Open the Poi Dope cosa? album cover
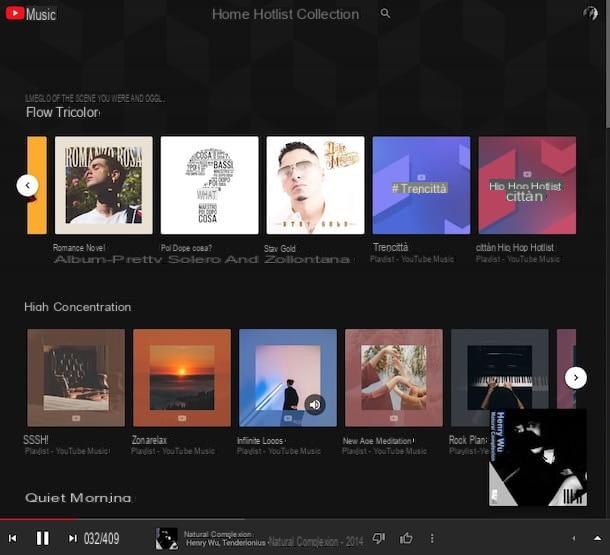Screen dimensions: 610x555 (x=210, y=185)
